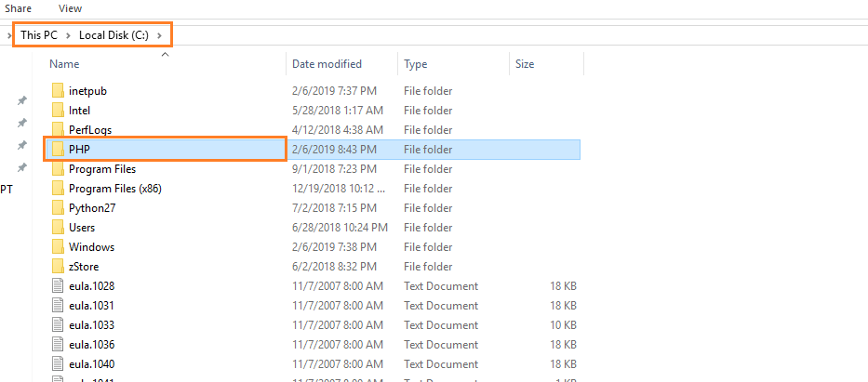Select the Users folder name
868x382 pixels.
(82, 228)
